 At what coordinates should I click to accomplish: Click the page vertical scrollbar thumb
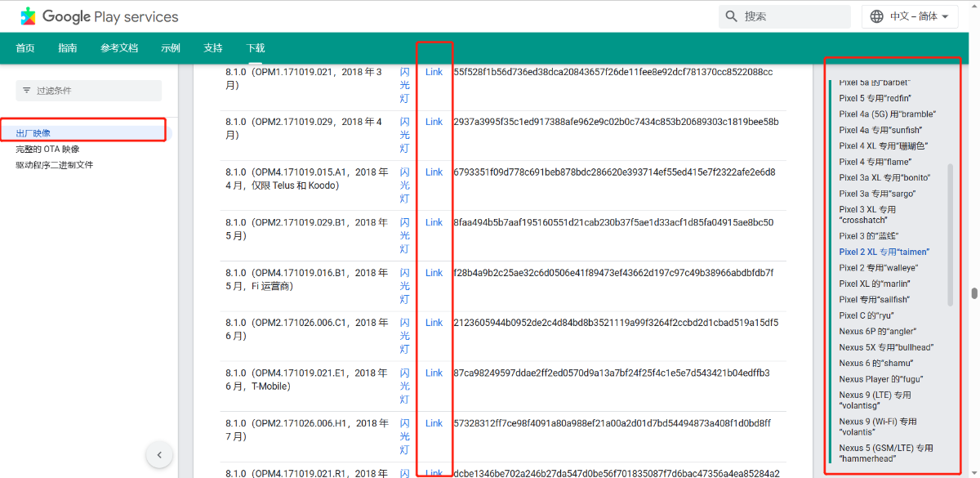(974, 294)
